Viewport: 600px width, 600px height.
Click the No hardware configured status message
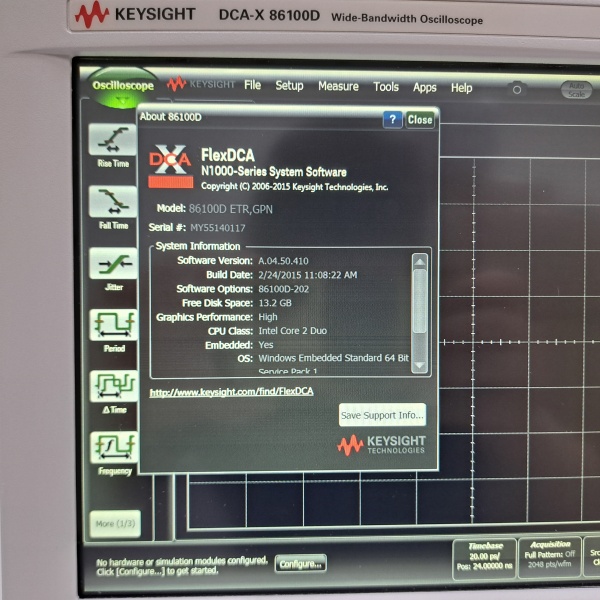coord(182,566)
